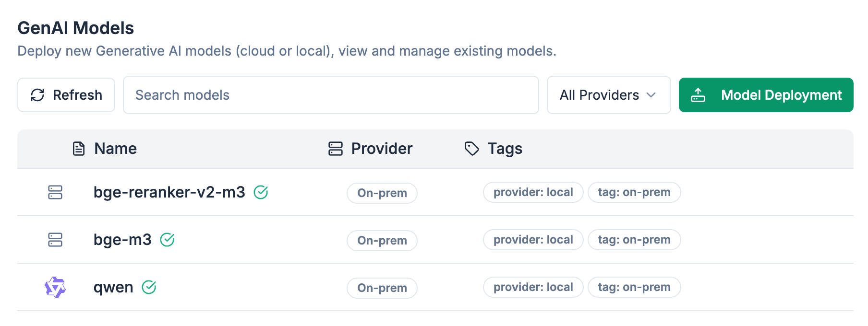This screenshot has width=868, height=326.
Task: Click the green status checkmark next to bge-m3
Action: [167, 240]
